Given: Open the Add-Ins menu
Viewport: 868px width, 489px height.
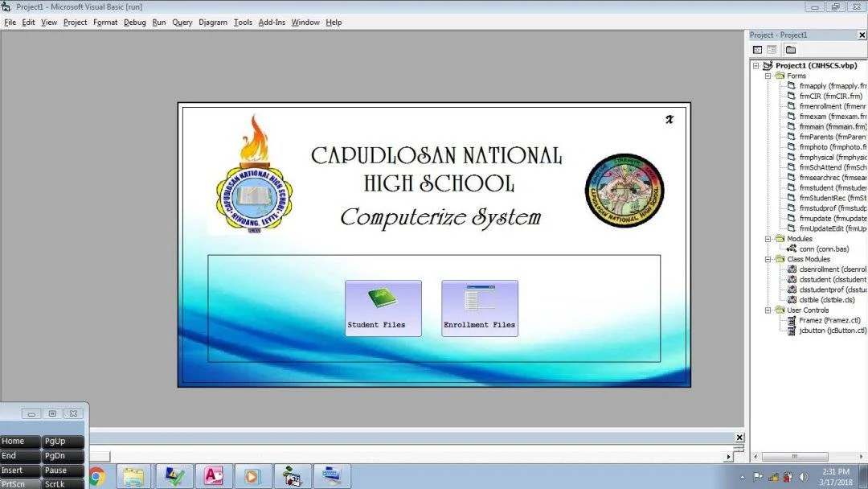Looking at the screenshot, I should point(272,23).
